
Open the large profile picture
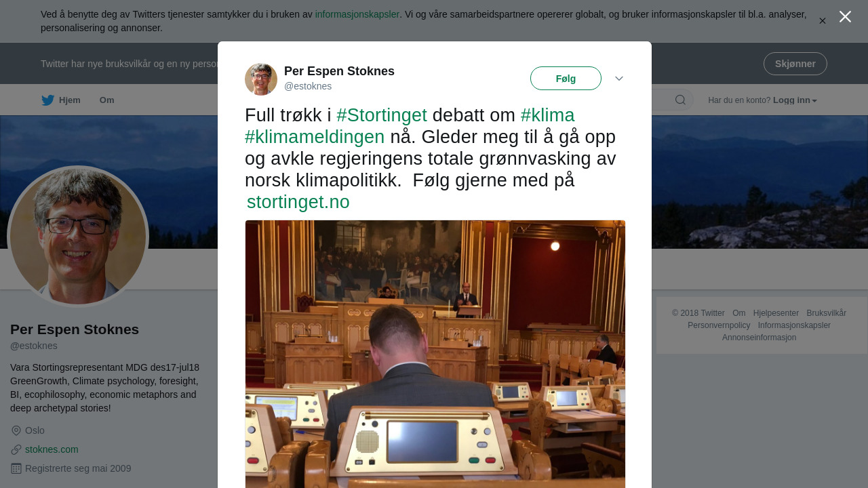(78, 237)
